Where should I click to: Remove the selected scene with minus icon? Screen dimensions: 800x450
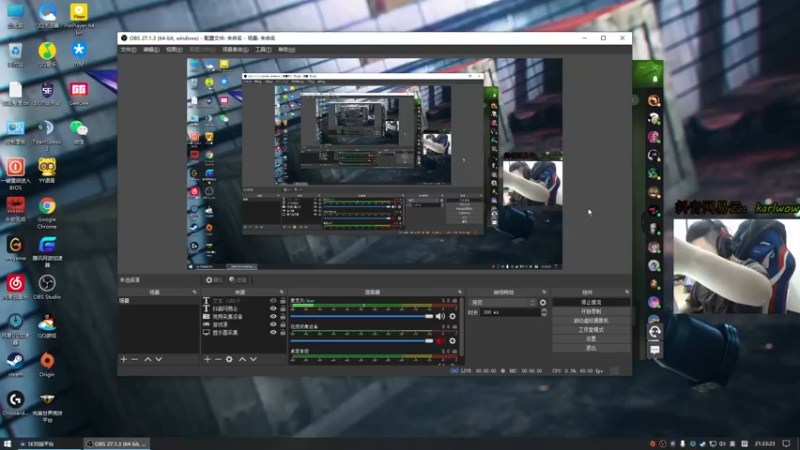tap(135, 359)
